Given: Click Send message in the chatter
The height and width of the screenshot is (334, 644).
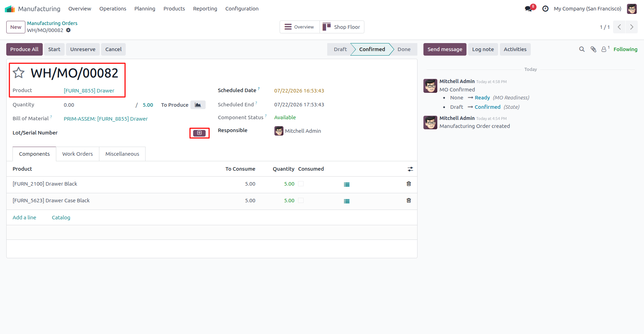Looking at the screenshot, I should coord(445,49).
